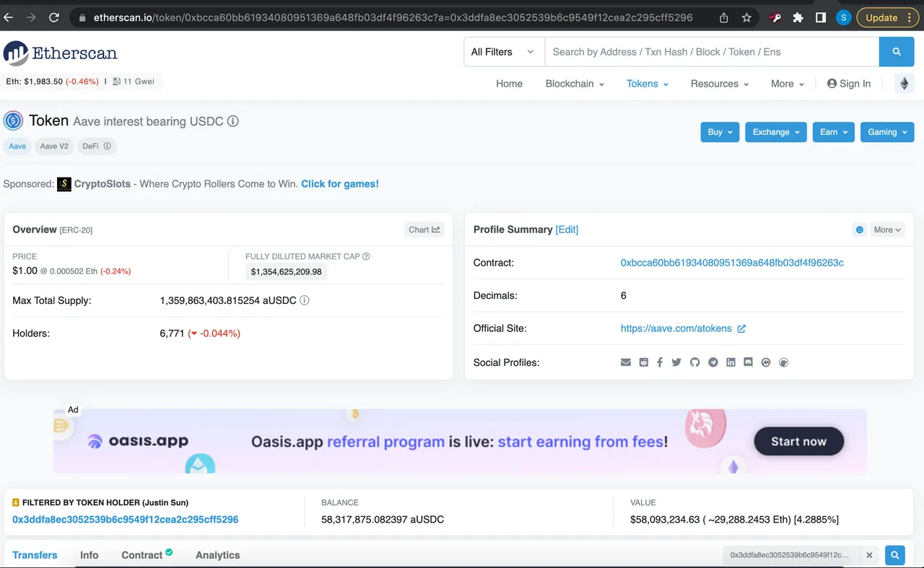Screen dimensions: 924x568
Task: Click the info icon on the DeFi tag
Action: 107,147
